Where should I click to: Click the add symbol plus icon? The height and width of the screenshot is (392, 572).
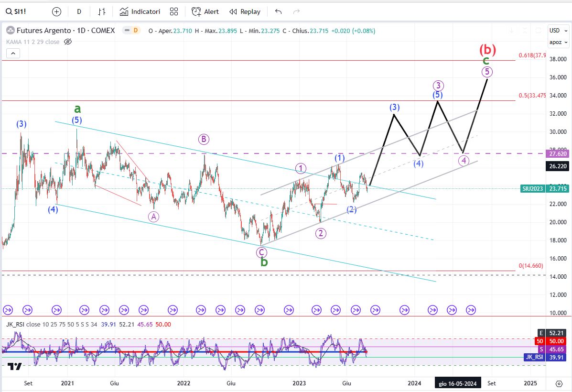(x=56, y=11)
